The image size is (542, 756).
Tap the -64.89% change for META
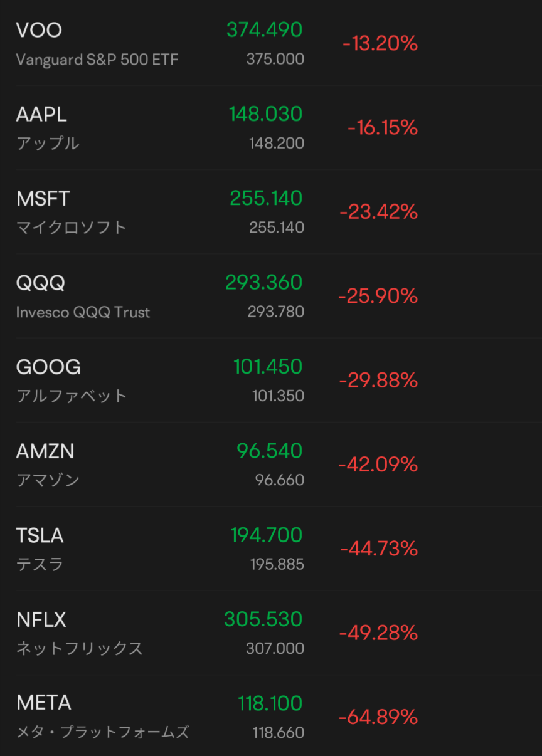pos(378,717)
